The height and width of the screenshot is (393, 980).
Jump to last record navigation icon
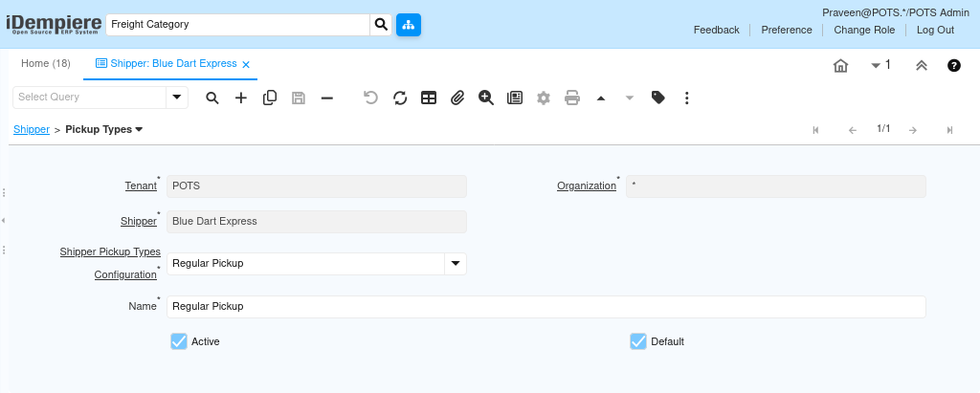(x=950, y=130)
